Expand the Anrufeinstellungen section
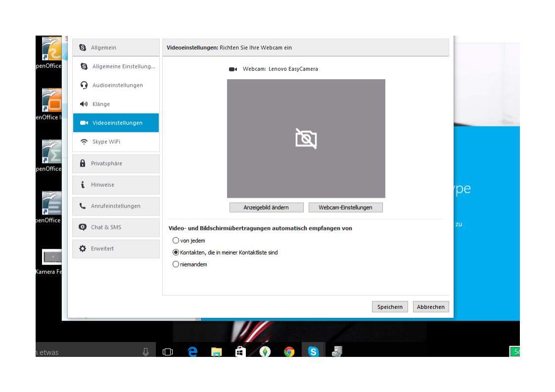 click(x=116, y=206)
